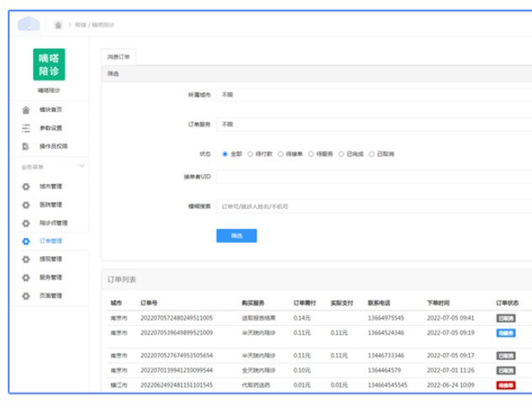Click the gear icon beside 订单管理
Screen dimensions: 532x410
click(26, 241)
